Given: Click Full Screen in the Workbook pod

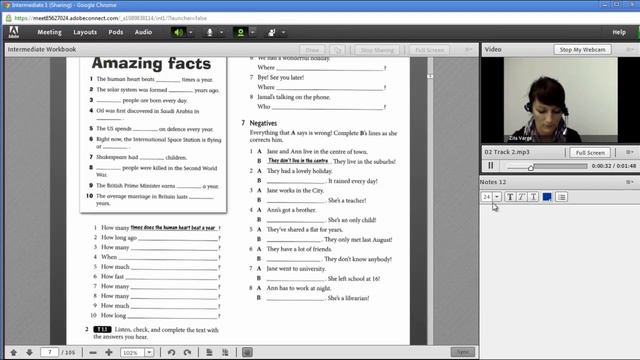Looking at the screenshot, I should point(429,50).
